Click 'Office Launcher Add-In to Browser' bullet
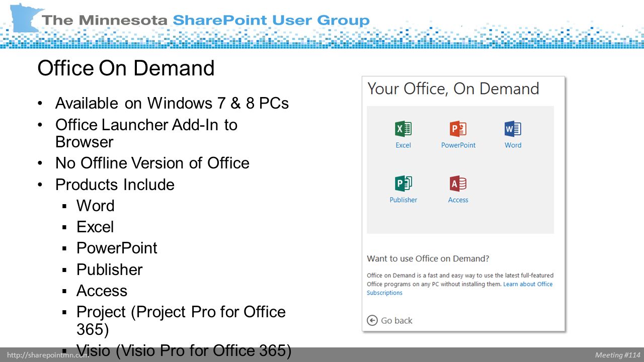 pyautogui.click(x=146, y=133)
